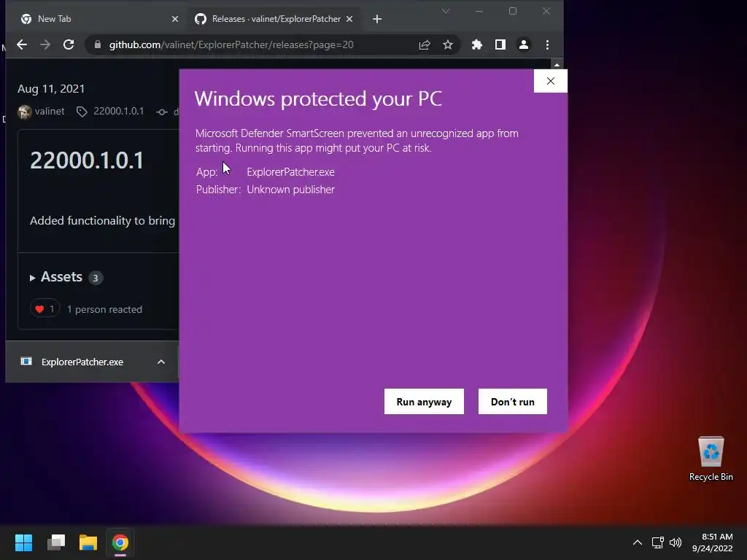Viewport: 747px width, 560px height.
Task: Click '1 person reacted' text
Action: click(104, 309)
